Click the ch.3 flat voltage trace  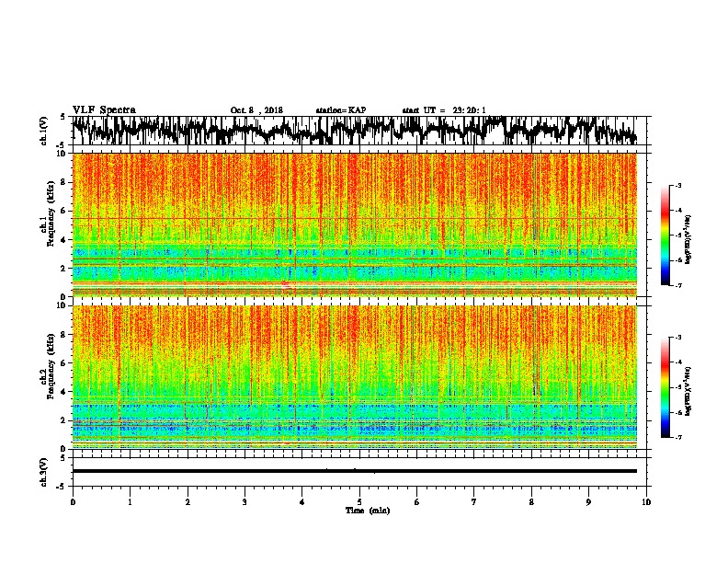click(x=355, y=471)
